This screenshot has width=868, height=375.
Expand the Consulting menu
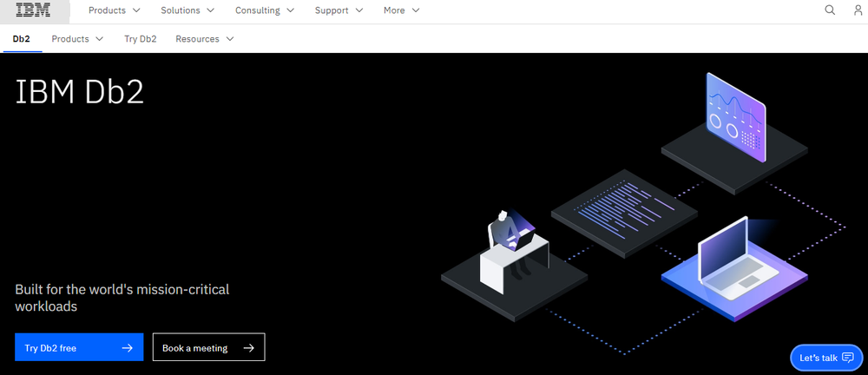[x=265, y=10]
